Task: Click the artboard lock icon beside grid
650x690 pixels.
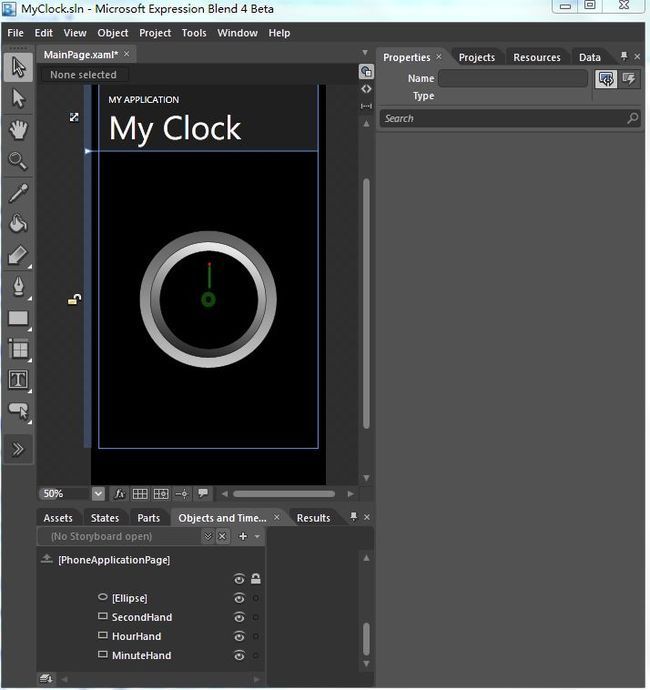Action: [x=74, y=300]
